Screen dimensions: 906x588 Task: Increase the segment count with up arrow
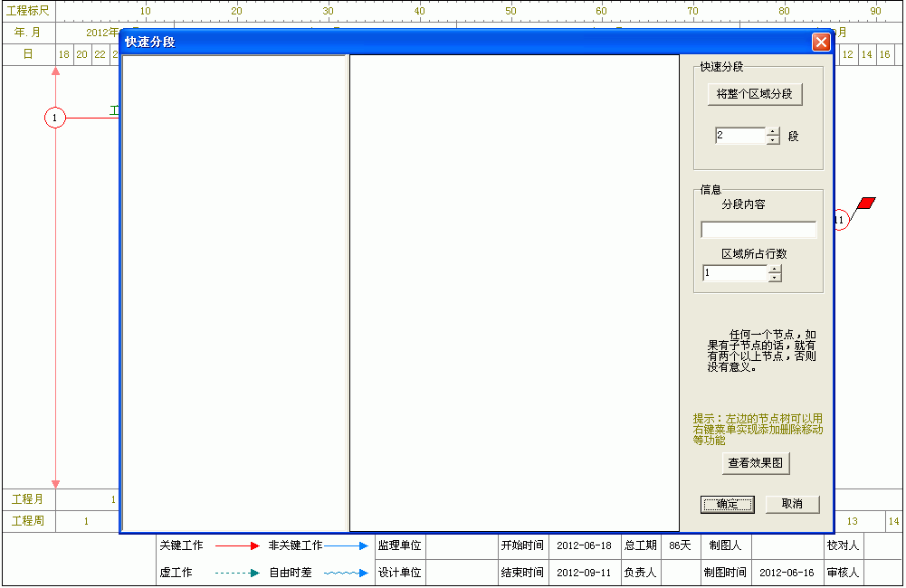point(773,132)
